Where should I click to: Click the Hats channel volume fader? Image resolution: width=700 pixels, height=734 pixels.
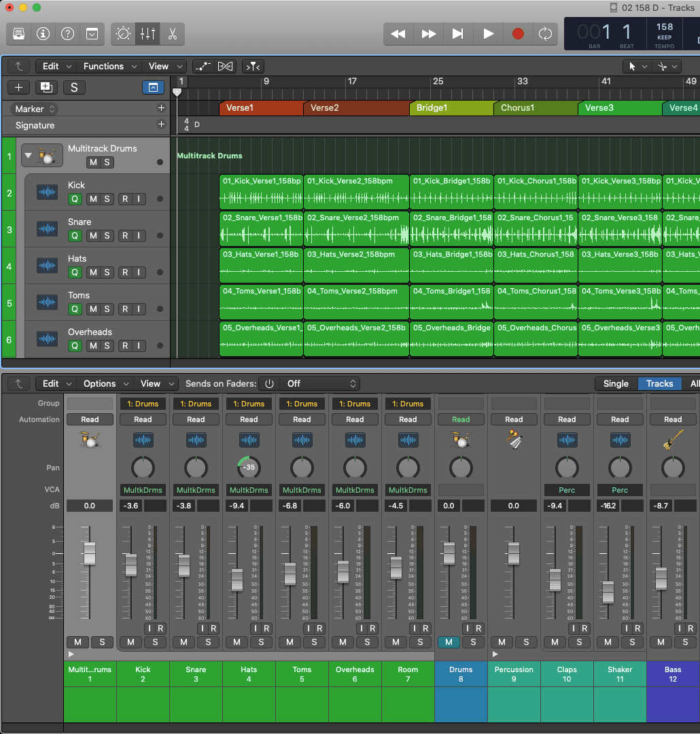[237, 579]
